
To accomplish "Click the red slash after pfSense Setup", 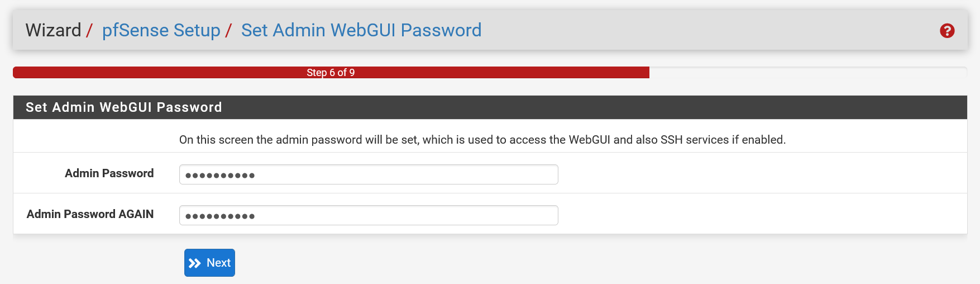I will [x=228, y=30].
